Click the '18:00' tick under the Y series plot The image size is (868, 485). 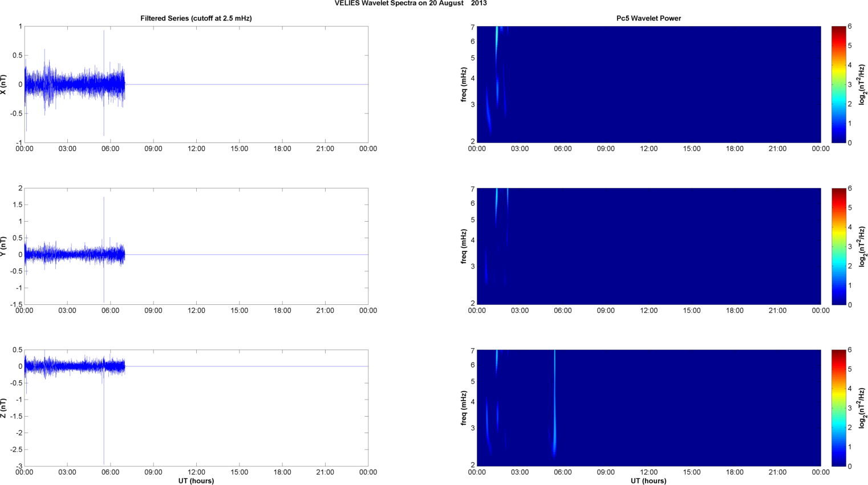[x=282, y=311]
